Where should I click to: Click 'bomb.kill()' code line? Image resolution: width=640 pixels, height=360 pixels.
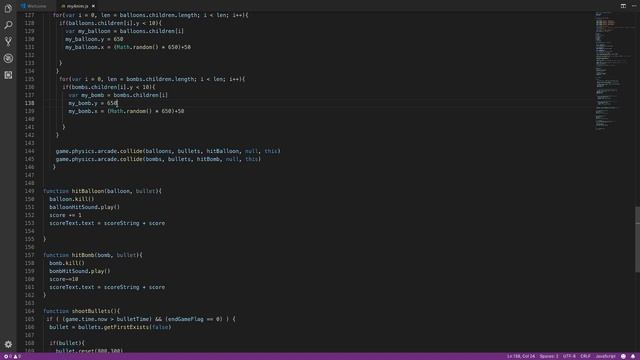click(x=67, y=263)
